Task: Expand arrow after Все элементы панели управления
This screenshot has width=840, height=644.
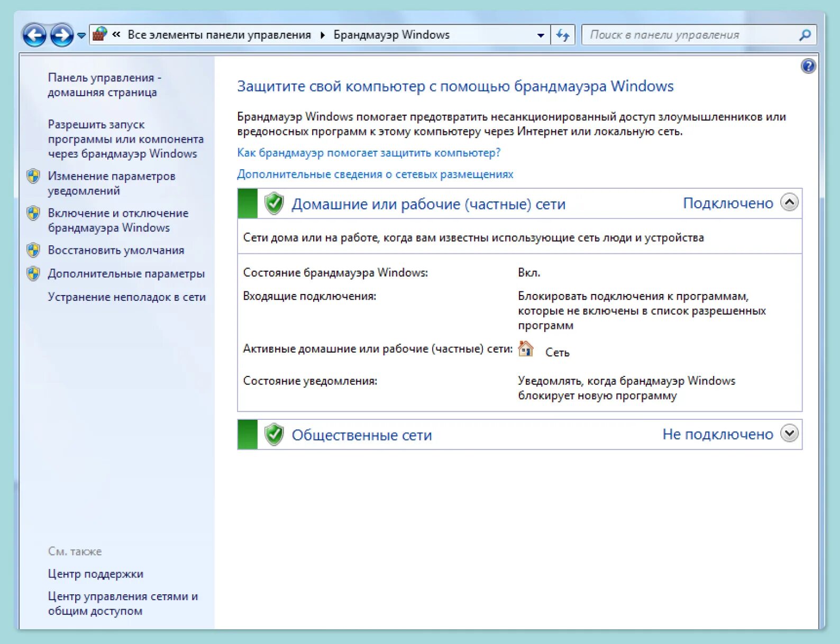Action: coord(322,35)
